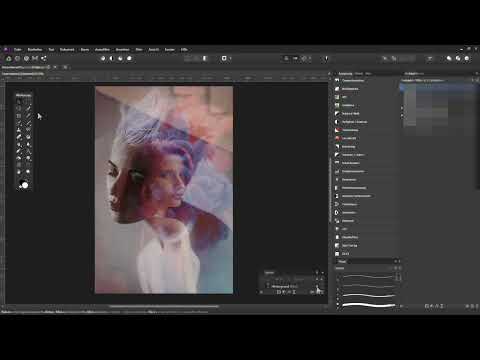Open the Ansicht menu
This screenshot has height=360, width=480.
(154, 50)
